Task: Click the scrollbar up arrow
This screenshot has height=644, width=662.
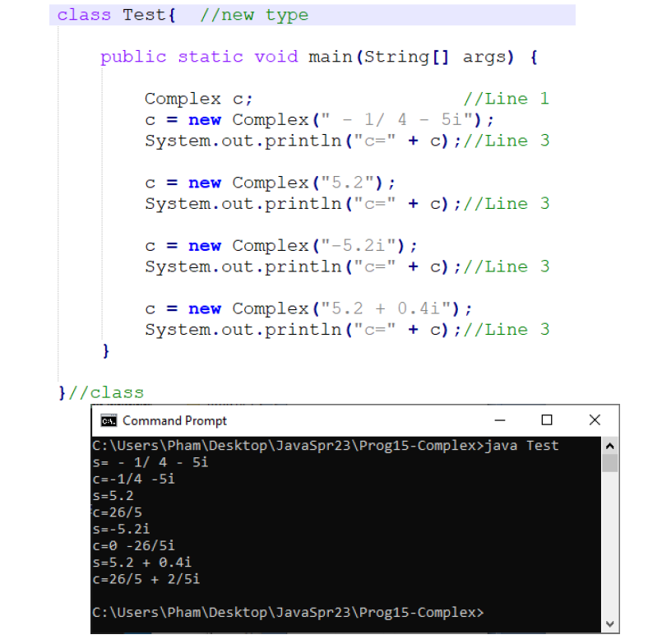Action: (610, 445)
